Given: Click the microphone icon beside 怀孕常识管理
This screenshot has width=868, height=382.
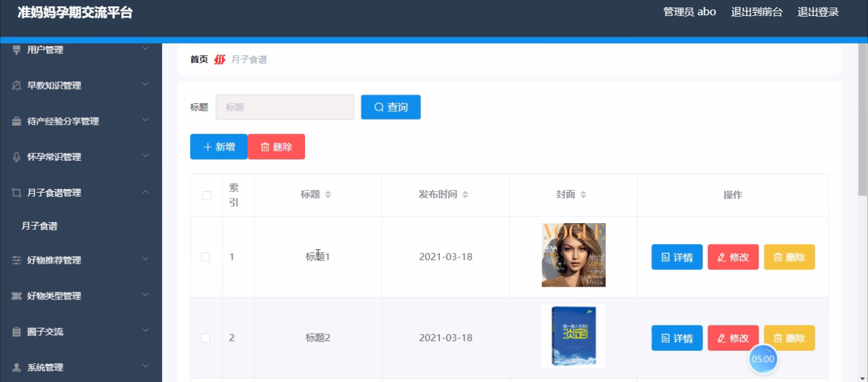Looking at the screenshot, I should tap(17, 157).
